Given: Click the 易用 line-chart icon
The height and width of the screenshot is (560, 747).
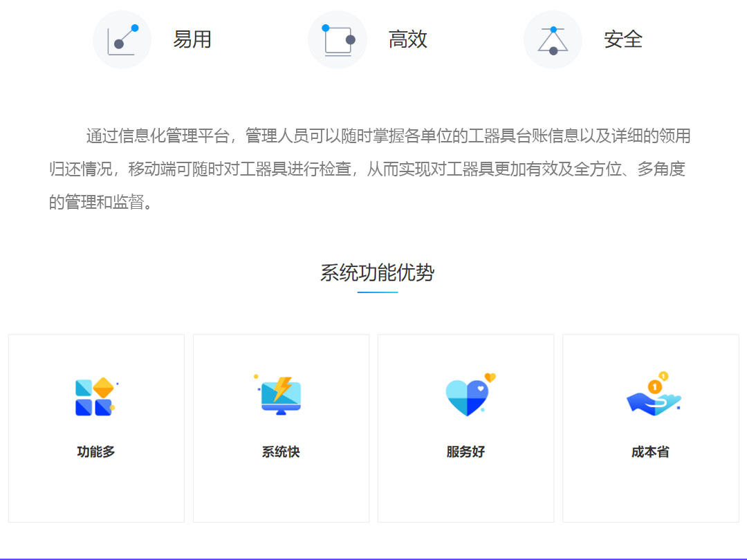Looking at the screenshot, I should pyautogui.click(x=122, y=40).
